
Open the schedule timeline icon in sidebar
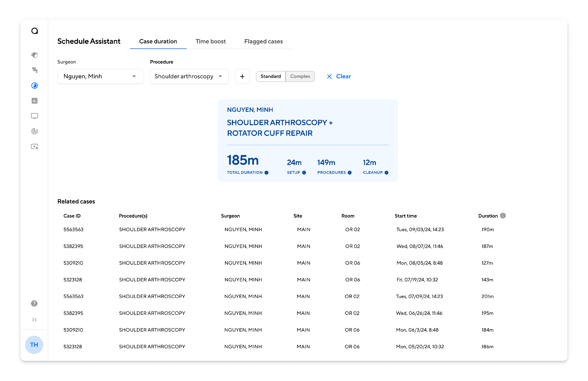coord(34,70)
